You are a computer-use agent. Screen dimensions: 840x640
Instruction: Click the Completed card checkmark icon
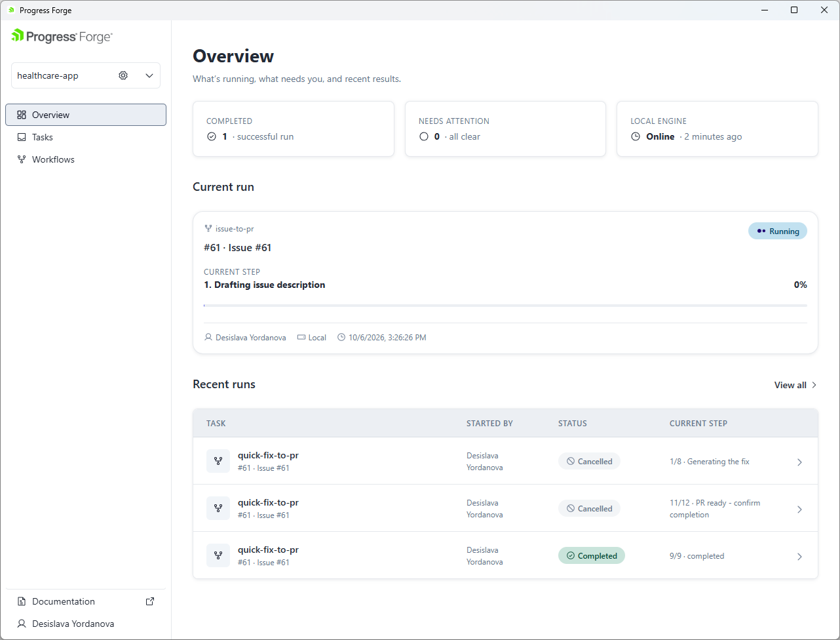point(211,136)
